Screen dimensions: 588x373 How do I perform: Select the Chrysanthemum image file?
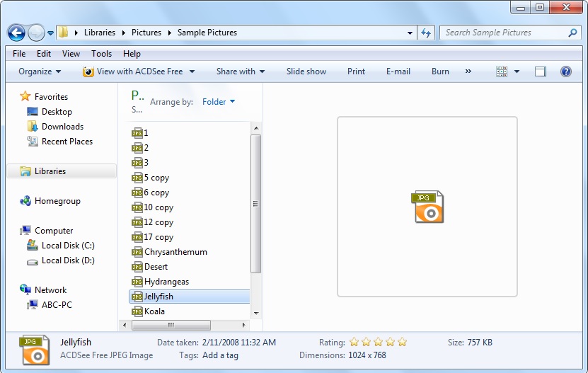(x=175, y=252)
